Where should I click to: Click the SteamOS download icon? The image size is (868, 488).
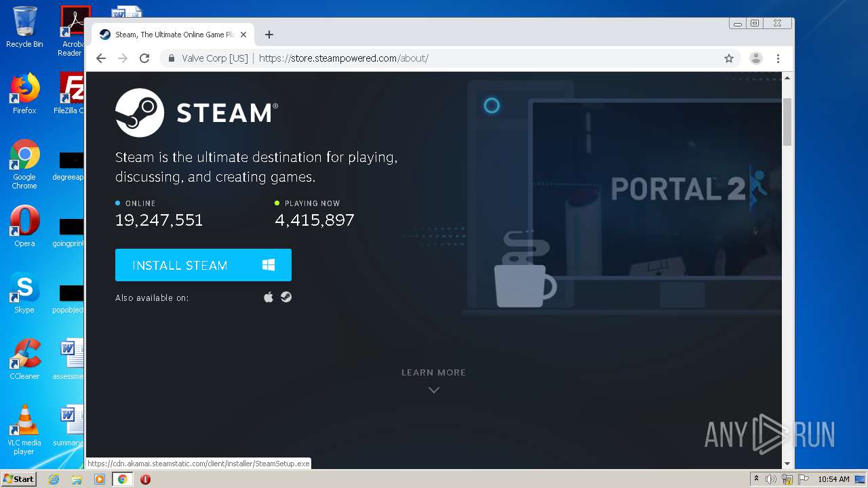click(286, 297)
